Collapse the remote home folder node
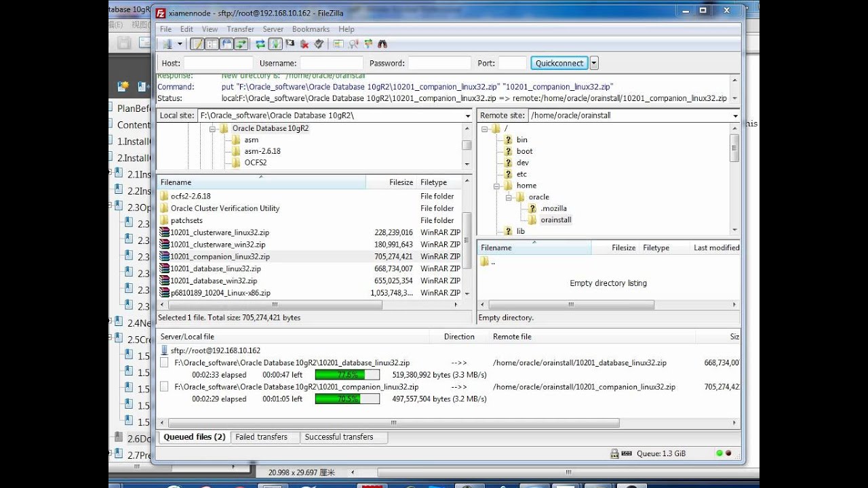This screenshot has height=488, width=868. (496, 186)
